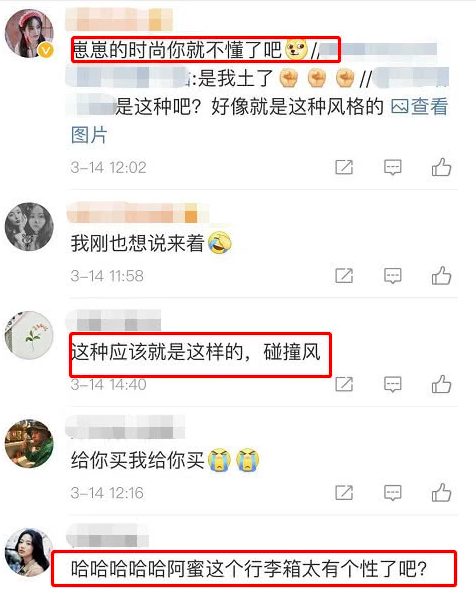Open avatar of the 行李箱 commenter
This screenshot has height=596, width=476.
pos(29,552)
